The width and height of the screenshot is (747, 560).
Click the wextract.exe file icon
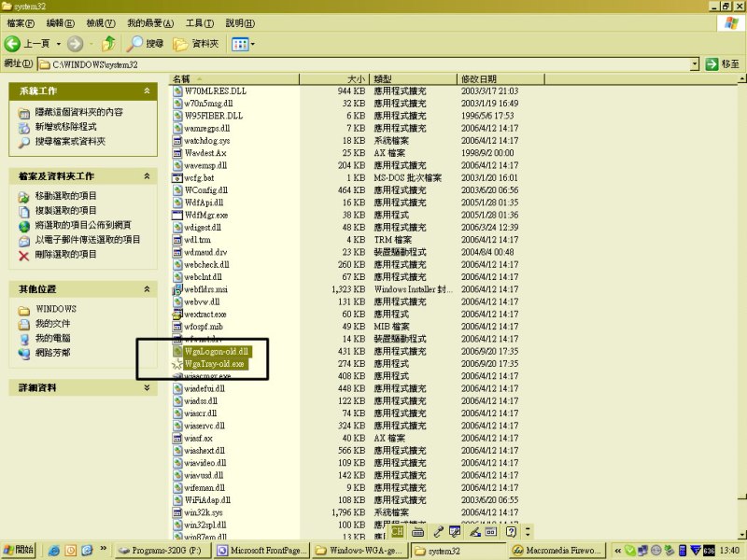(x=177, y=315)
